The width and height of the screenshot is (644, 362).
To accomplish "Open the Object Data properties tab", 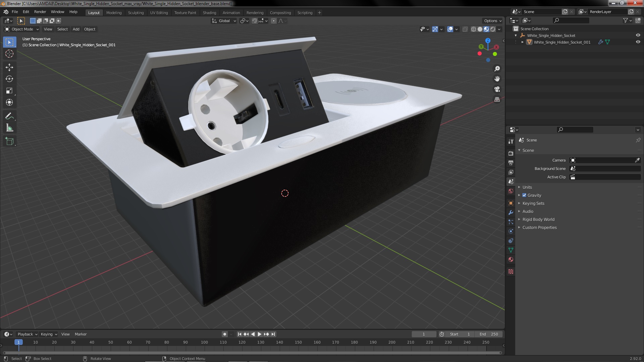I will (x=511, y=250).
